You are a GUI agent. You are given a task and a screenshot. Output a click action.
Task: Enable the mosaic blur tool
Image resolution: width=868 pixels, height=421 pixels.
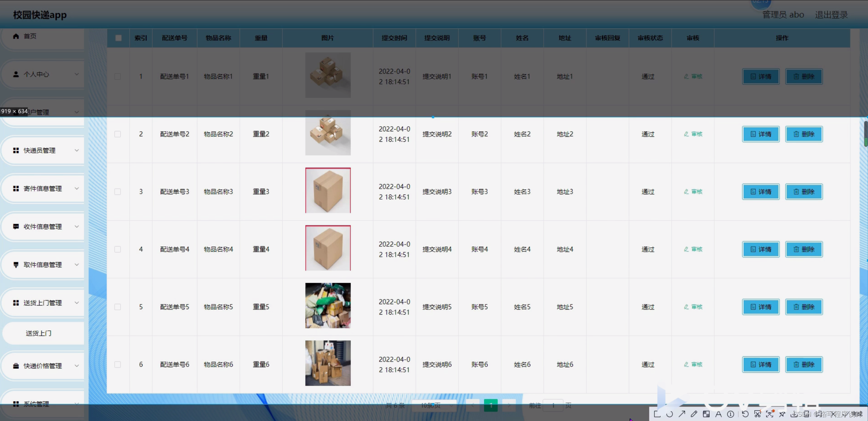tap(706, 414)
